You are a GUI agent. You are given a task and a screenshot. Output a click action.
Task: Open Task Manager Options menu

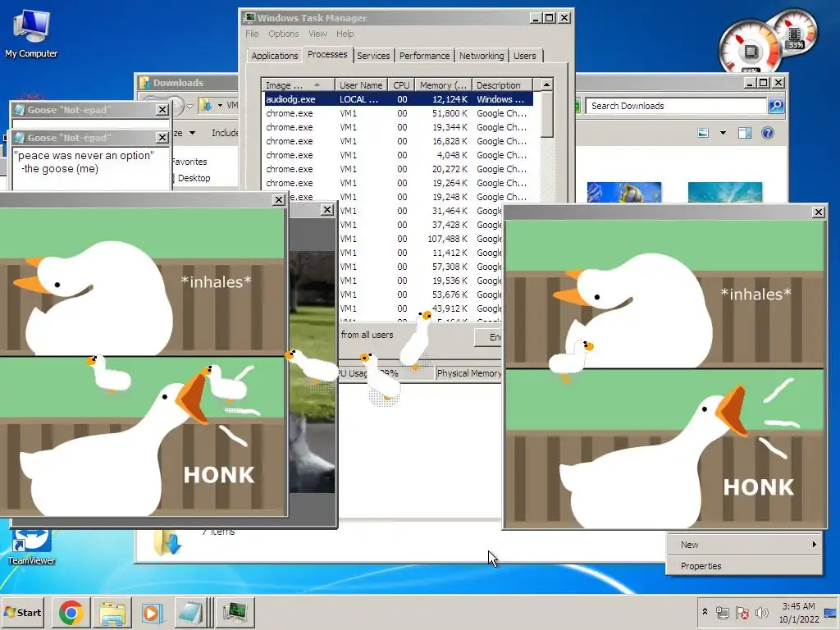click(x=283, y=34)
